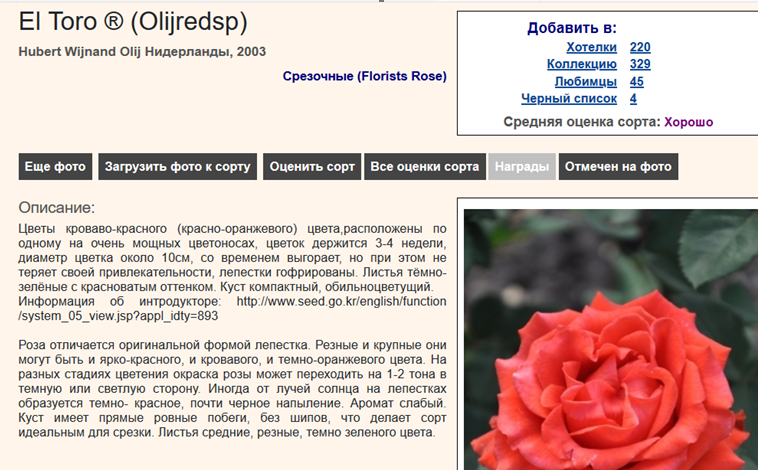Screen dimensions: 758x470
Task: Click the Хотелки link
Action: [592, 47]
